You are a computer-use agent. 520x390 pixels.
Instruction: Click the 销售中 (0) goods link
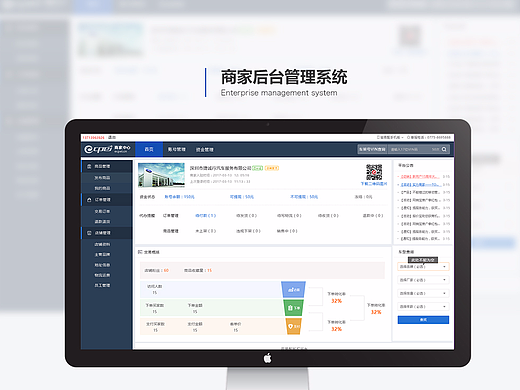pyautogui.click(x=287, y=231)
